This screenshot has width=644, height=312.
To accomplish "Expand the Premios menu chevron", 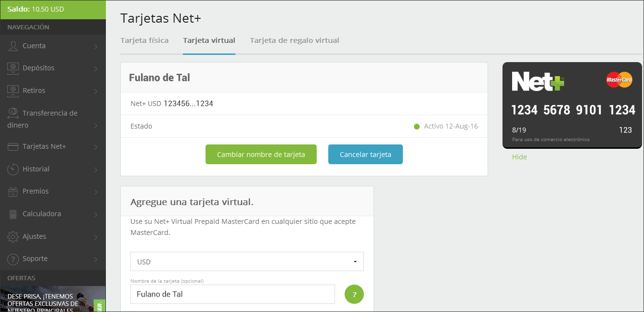I will 96,192.
